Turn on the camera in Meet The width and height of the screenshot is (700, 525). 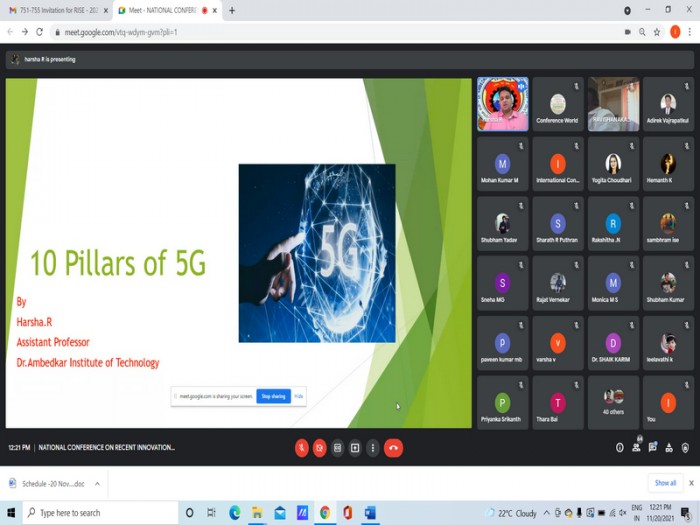319,448
